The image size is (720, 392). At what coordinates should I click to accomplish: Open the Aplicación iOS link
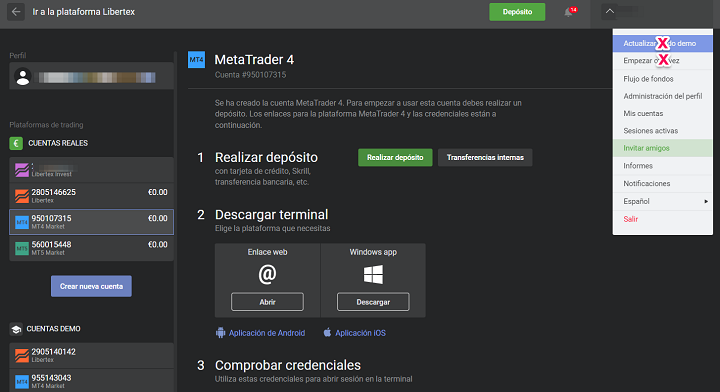pos(360,333)
